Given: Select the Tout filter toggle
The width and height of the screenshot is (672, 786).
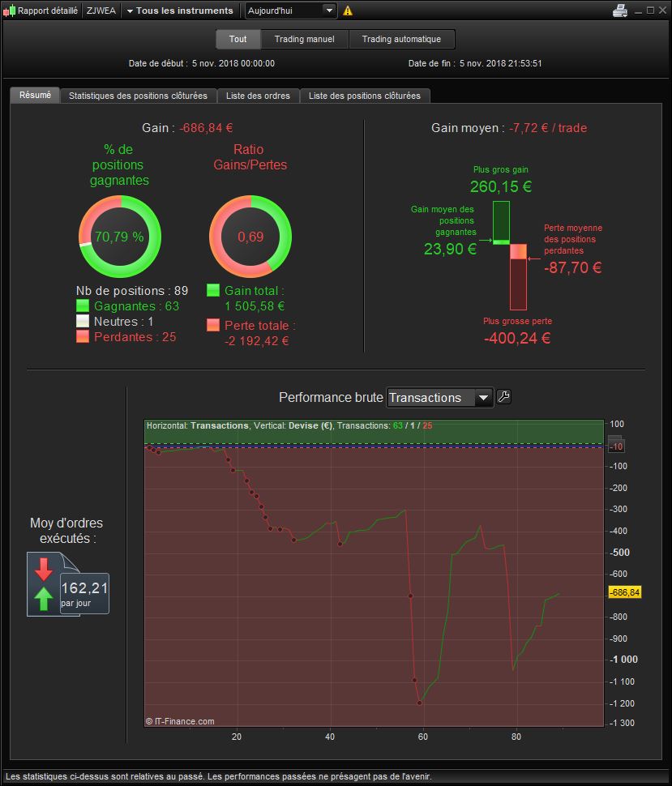Looking at the screenshot, I should click(x=238, y=39).
